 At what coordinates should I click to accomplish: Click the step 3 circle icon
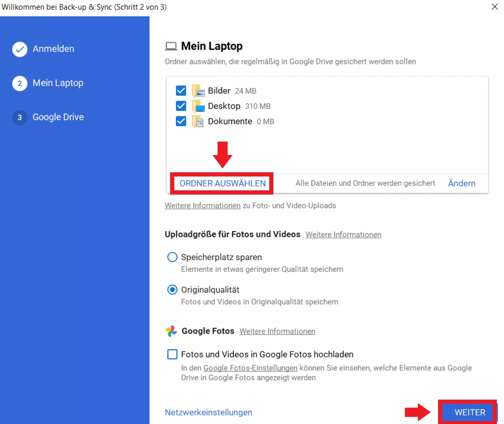click(20, 117)
